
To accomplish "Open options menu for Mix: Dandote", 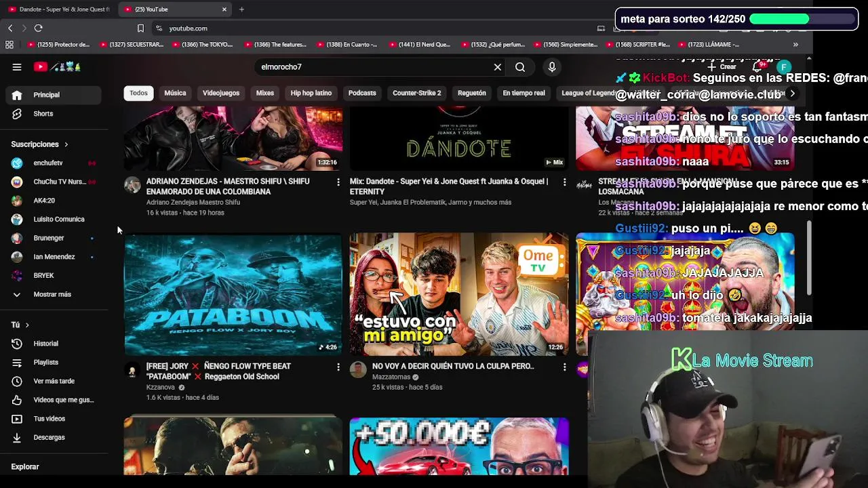I will click(x=564, y=182).
